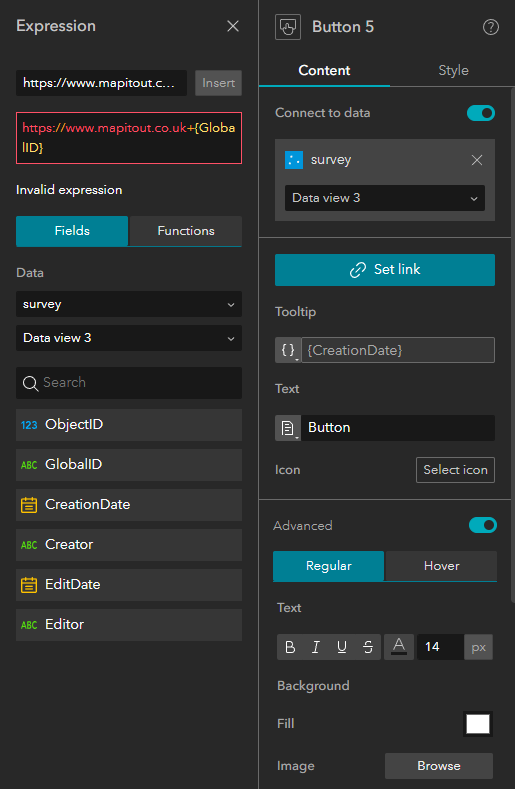Select the CreationDate field
Screen dimensions: 515x789
129,505
